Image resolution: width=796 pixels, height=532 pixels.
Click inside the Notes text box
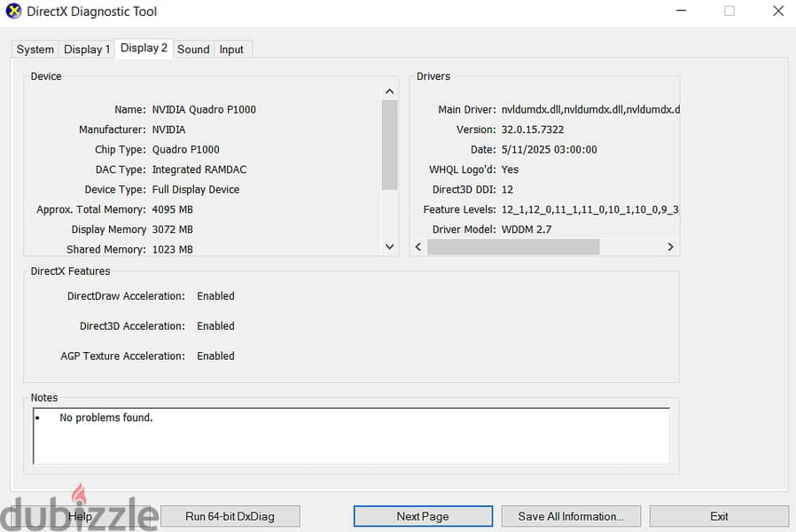[351, 436]
